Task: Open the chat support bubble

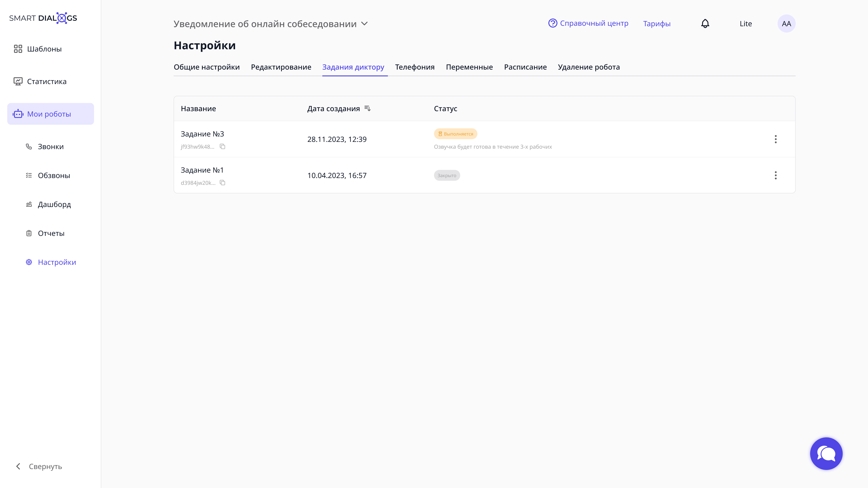Action: (x=826, y=454)
